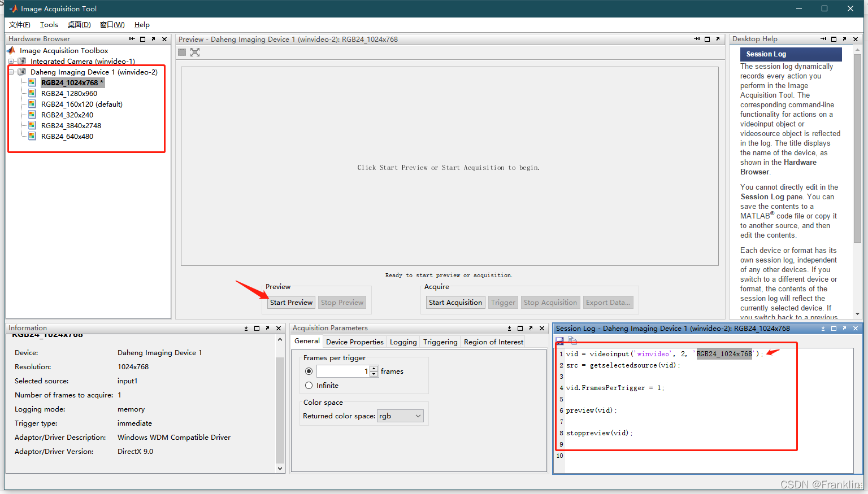Minimize the Acquisition Parameters panel
Screen dimensions: 868x494
point(509,328)
